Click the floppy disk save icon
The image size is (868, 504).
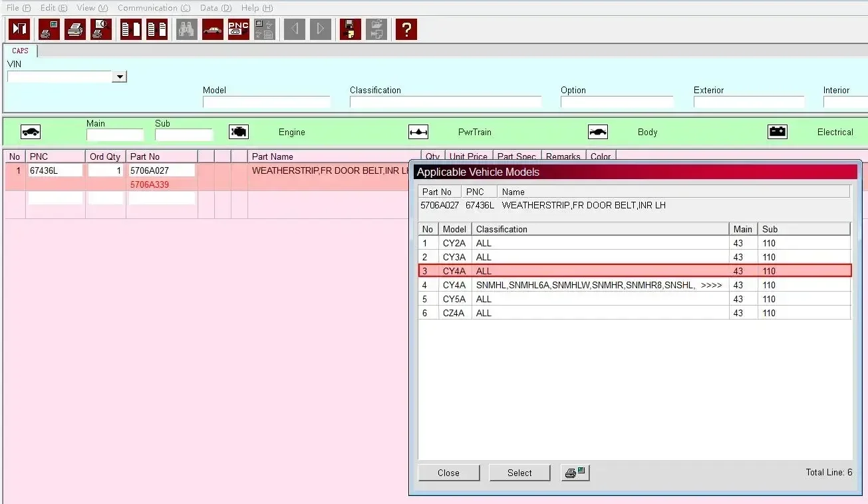(350, 29)
